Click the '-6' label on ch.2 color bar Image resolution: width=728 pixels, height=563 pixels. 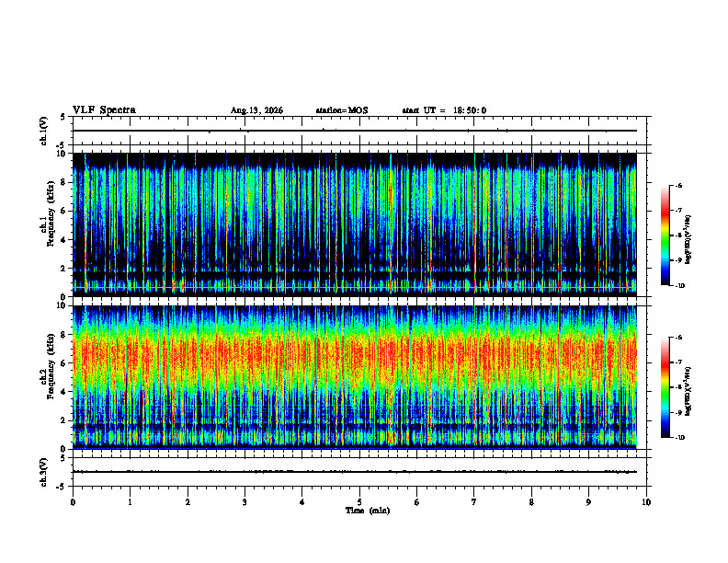click(x=678, y=338)
